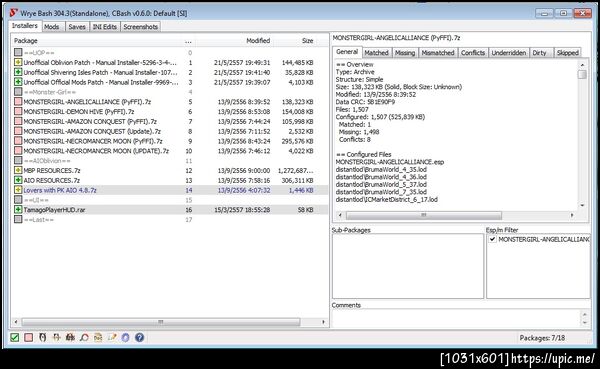Select MBP RESOURCES.7z row
Screen dimensions: 600x369
click(x=170, y=170)
